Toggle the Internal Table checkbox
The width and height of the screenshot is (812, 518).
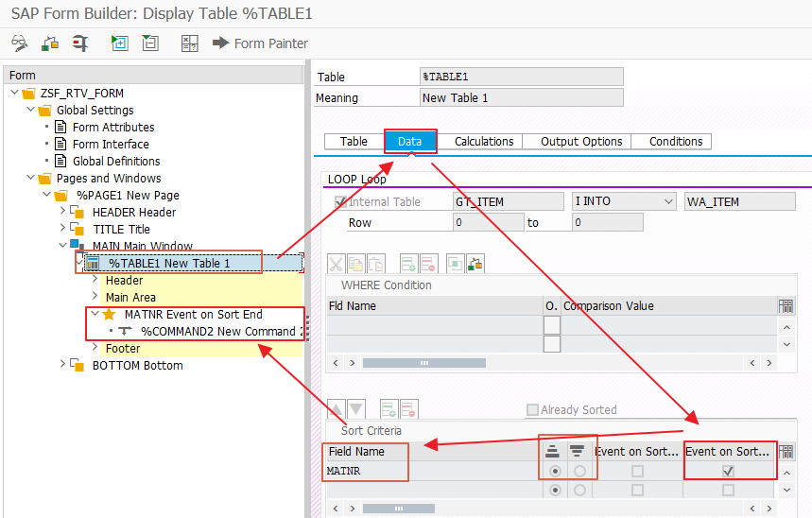[340, 202]
